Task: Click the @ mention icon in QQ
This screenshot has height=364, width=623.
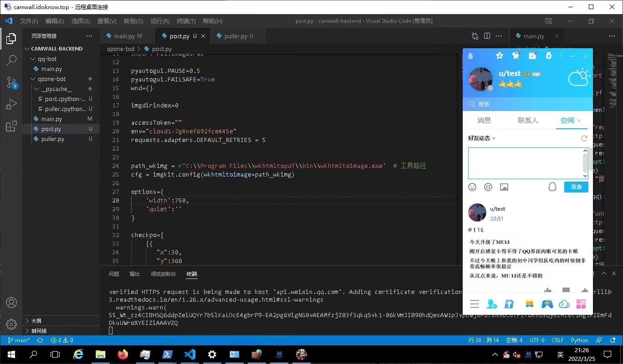Action: pyautogui.click(x=488, y=187)
